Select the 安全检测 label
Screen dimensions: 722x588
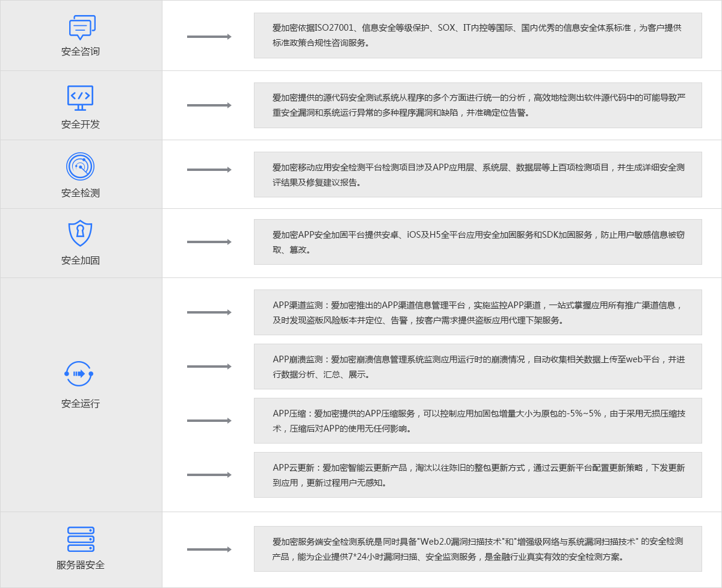(x=81, y=193)
